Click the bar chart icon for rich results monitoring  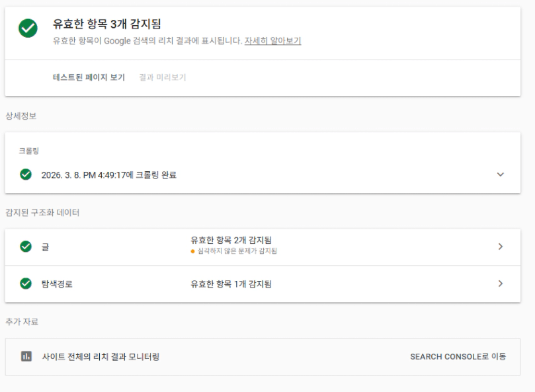tap(27, 357)
